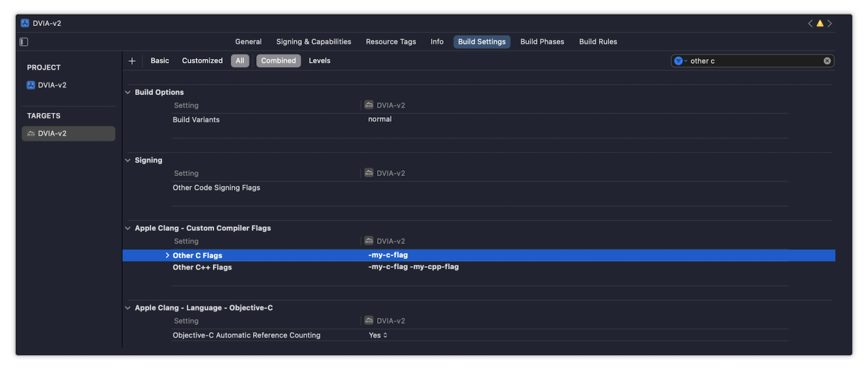Collapse the Build Options section
Image resolution: width=868 pixels, height=369 pixels.
click(x=128, y=92)
